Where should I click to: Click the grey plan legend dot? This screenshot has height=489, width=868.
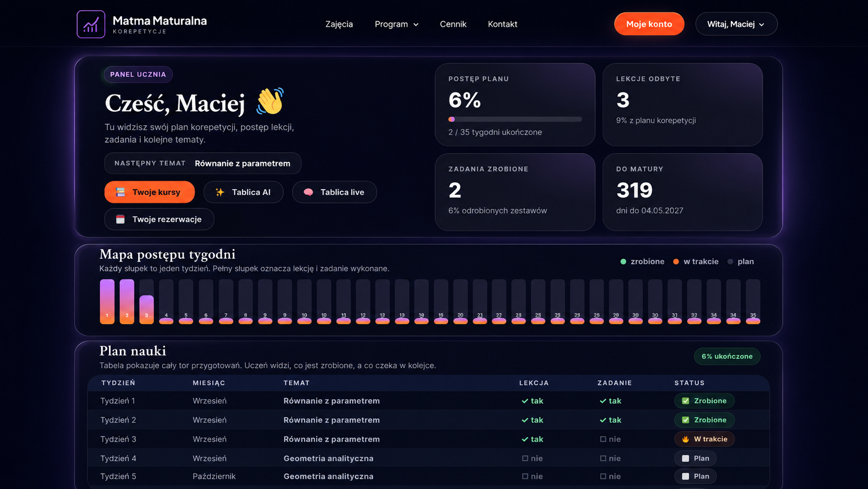click(x=730, y=261)
